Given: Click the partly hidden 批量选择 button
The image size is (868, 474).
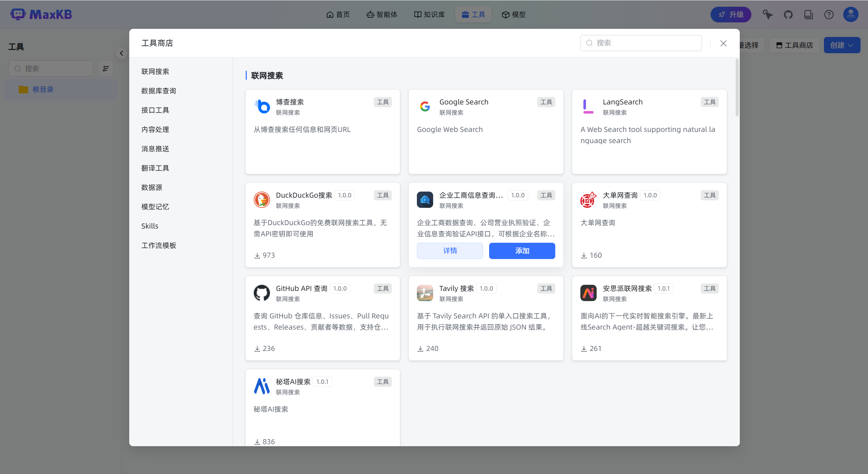Looking at the screenshot, I should coord(752,45).
